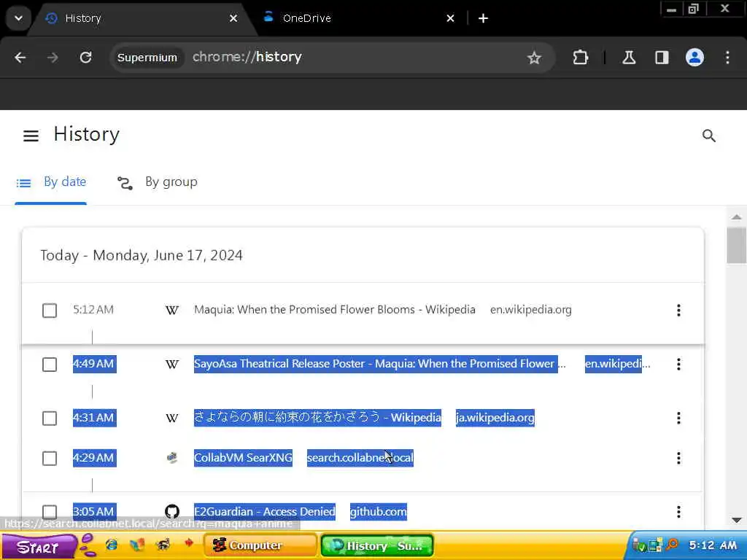Click the search.collabnet.local domain text
The height and width of the screenshot is (560, 747).
(x=360, y=458)
